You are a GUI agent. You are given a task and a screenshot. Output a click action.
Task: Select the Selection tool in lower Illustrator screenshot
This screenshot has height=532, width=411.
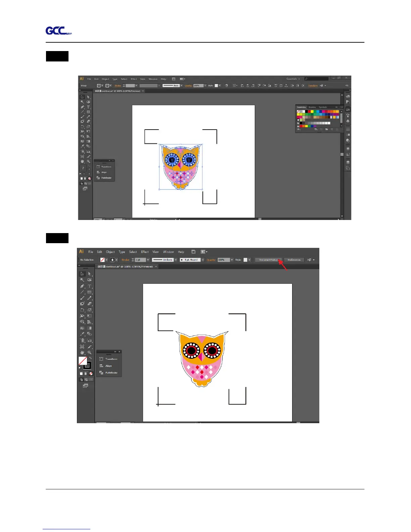(x=82, y=274)
